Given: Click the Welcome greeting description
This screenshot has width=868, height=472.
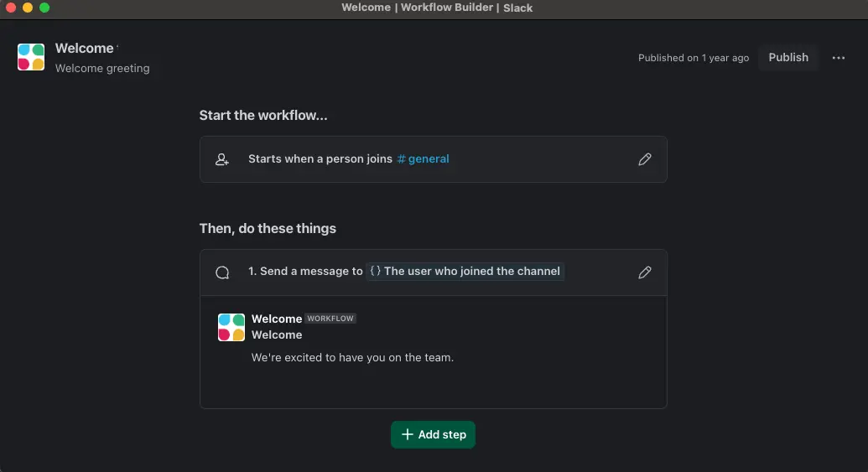Looking at the screenshot, I should coord(102,68).
